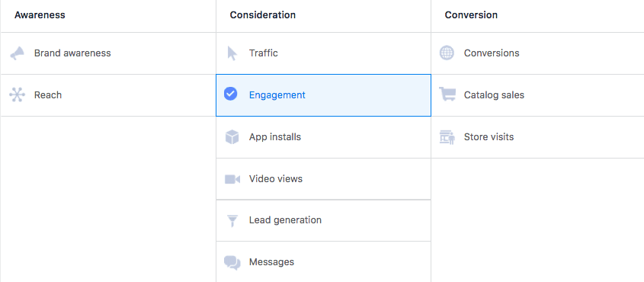Viewport: 644px width, 282px height.
Task: Toggle the Engagement checkmark circle
Action: (230, 94)
